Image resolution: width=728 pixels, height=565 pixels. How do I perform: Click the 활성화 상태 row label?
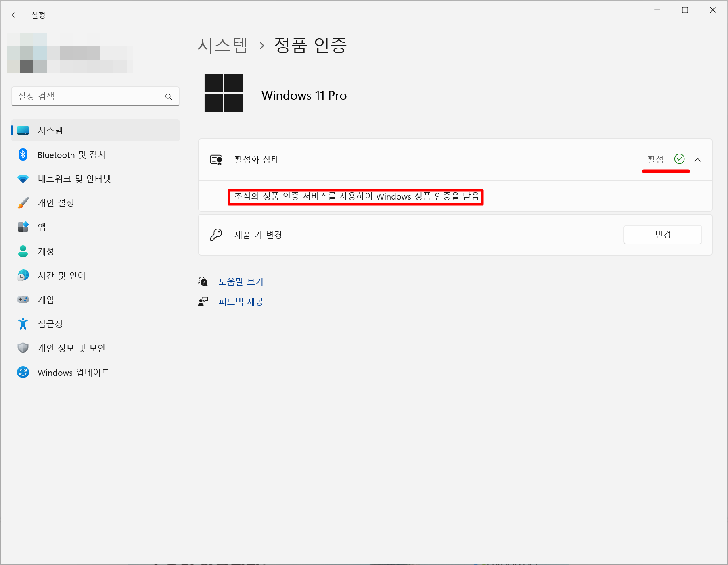(257, 160)
